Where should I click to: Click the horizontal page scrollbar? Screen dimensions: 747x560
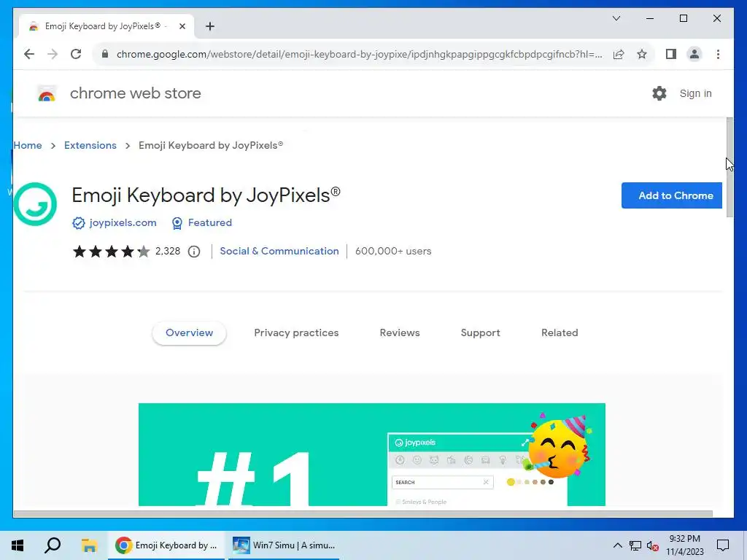[x=363, y=514]
